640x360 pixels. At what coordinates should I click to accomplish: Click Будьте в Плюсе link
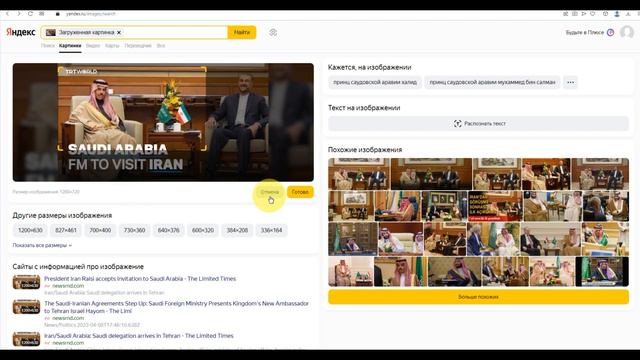(584, 32)
